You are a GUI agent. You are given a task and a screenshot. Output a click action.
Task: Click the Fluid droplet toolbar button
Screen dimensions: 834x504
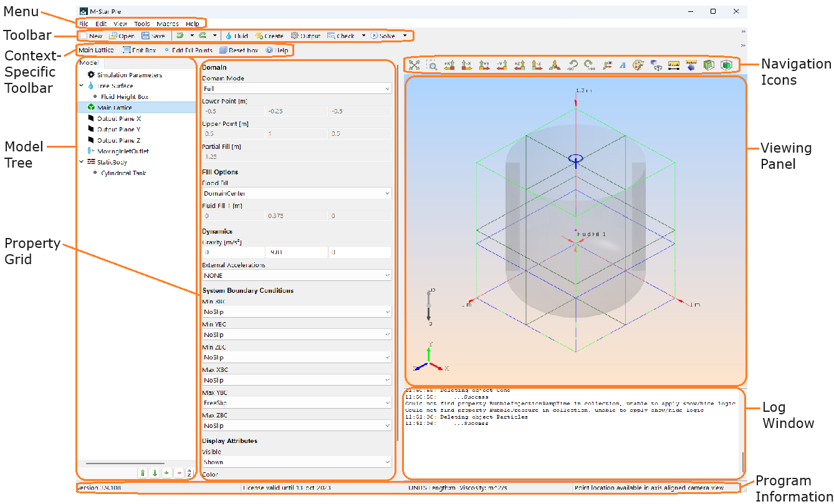tap(237, 36)
